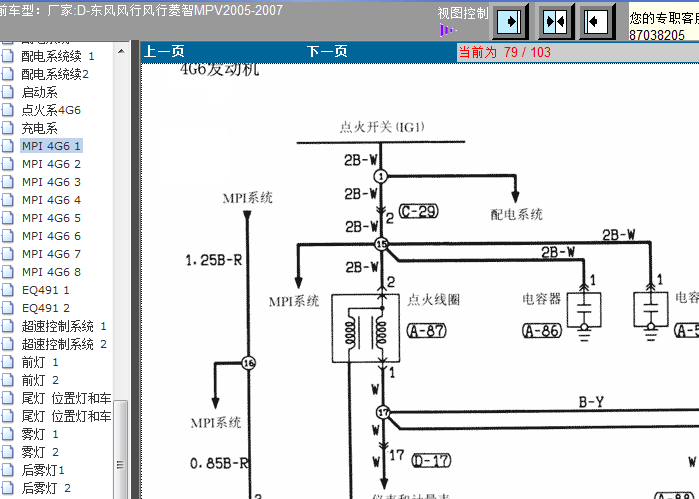Select MPI 4G6 4 entry
The image size is (699, 499).
(x=51, y=200)
